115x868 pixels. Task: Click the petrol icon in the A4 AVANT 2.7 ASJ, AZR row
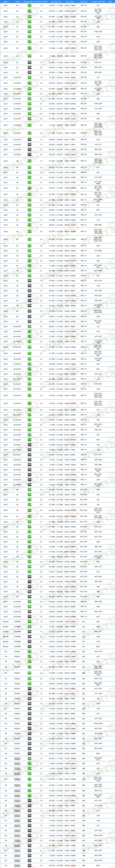30,109
